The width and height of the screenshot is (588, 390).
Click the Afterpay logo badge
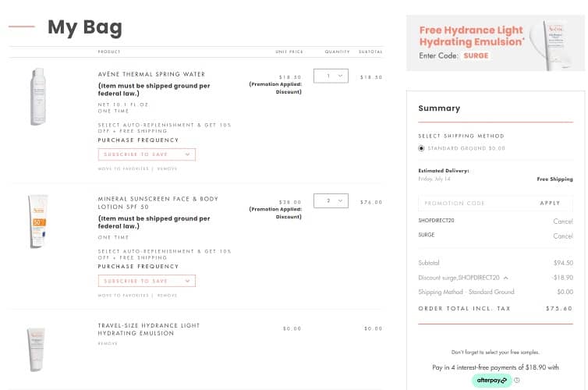[x=492, y=381]
